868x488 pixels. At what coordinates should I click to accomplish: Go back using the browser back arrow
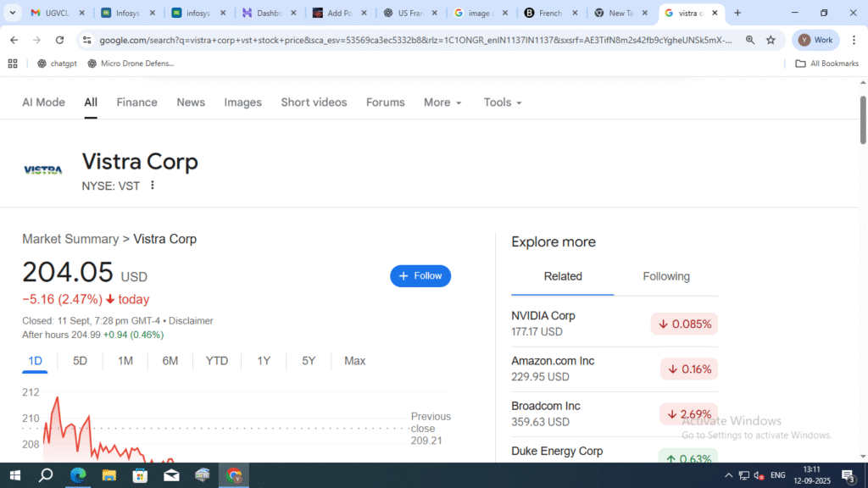point(14,40)
